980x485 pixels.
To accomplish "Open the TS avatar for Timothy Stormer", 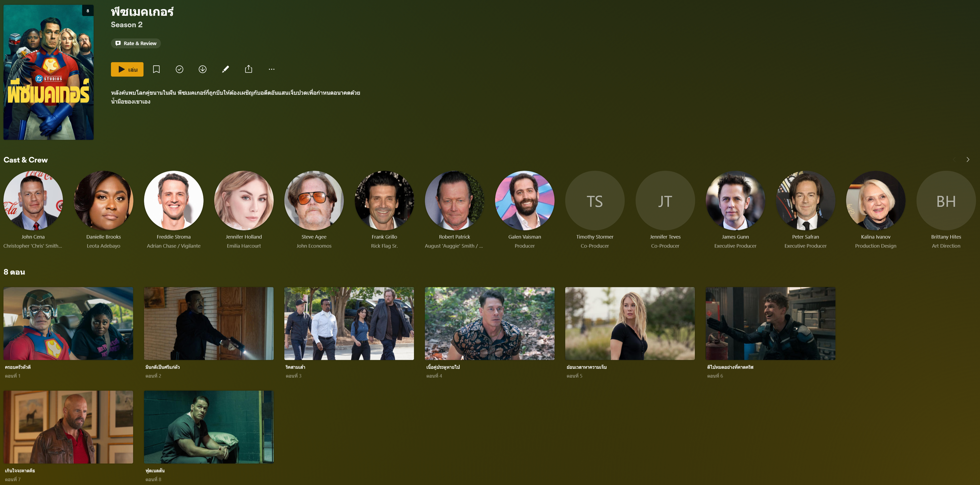I will pyautogui.click(x=595, y=200).
